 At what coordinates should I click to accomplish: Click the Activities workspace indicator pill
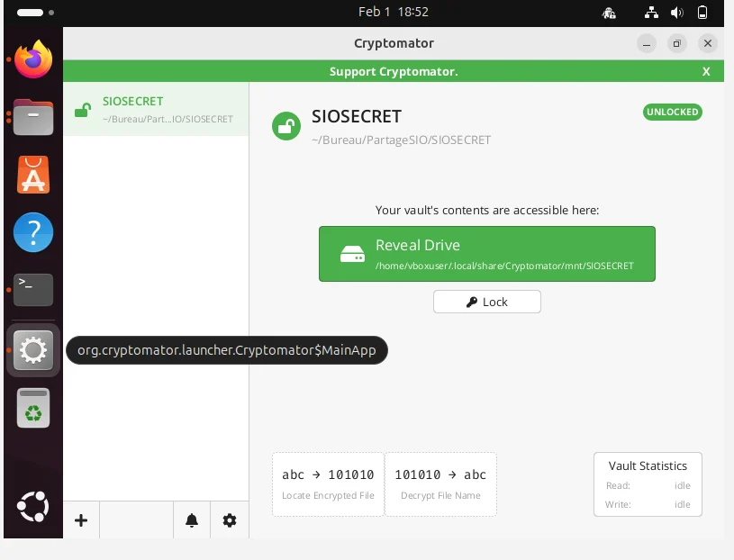30,13
